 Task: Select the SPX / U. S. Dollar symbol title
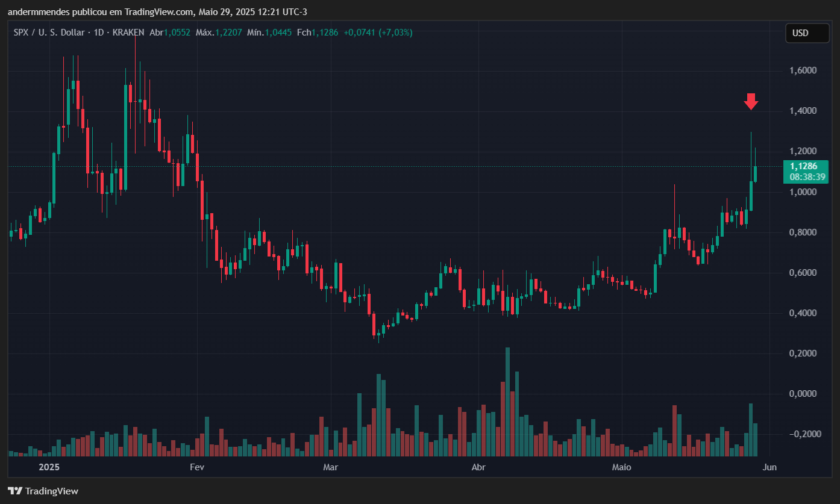click(x=49, y=33)
